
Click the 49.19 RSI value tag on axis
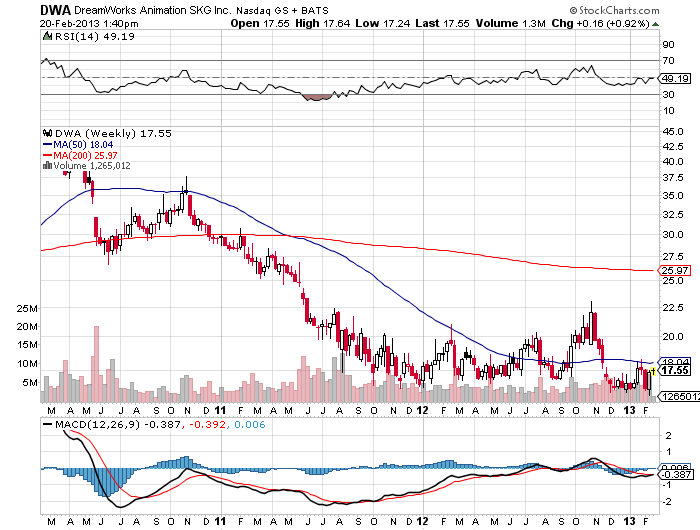pyautogui.click(x=675, y=79)
